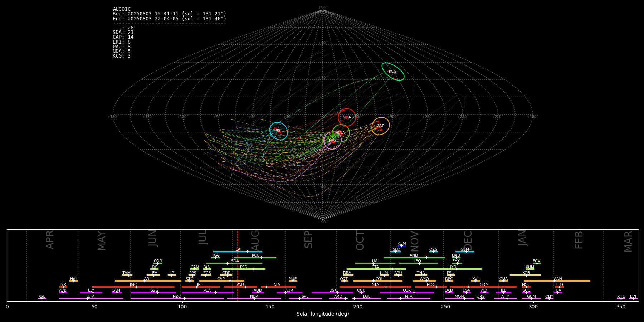Click the ETA shower bar in the timeline
Screen dimensions: 644x322
click(x=91, y=298)
